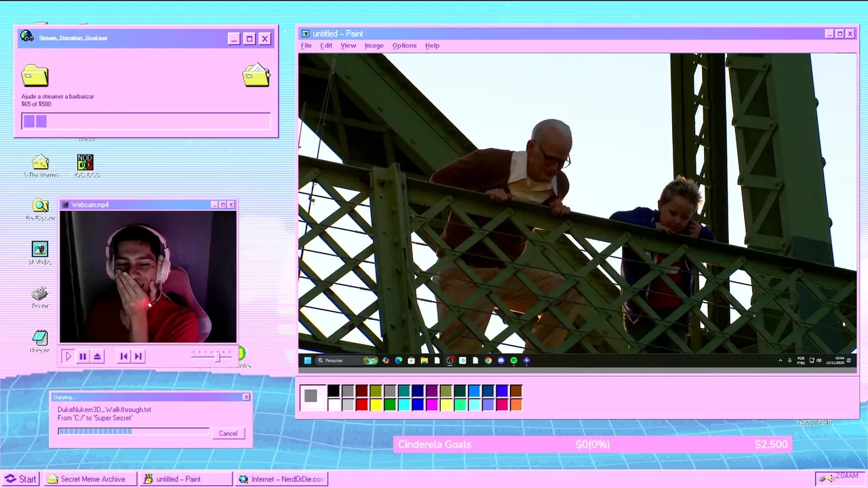Viewport: 868px width, 488px height.
Task: Select the dark purple color swatch
Action: pyautogui.click(x=432, y=391)
